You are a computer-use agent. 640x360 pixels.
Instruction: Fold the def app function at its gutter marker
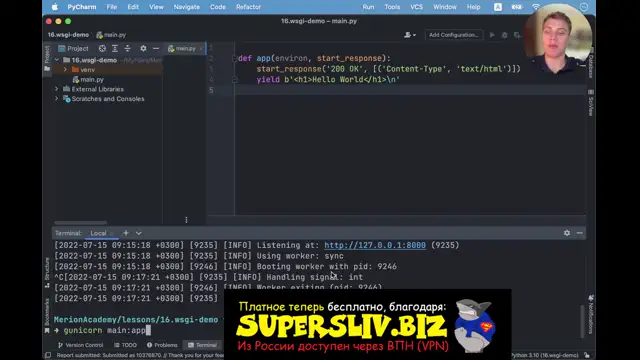235,58
